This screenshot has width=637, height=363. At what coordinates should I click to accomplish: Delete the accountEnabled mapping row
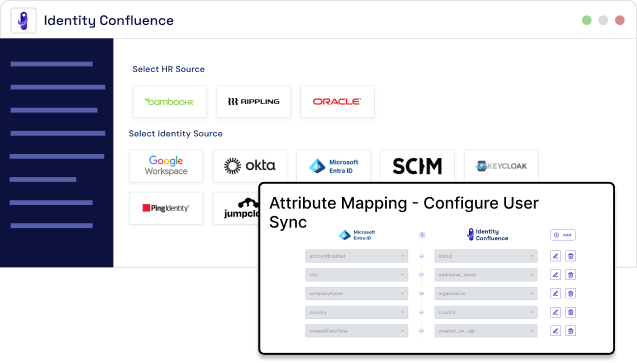click(570, 256)
